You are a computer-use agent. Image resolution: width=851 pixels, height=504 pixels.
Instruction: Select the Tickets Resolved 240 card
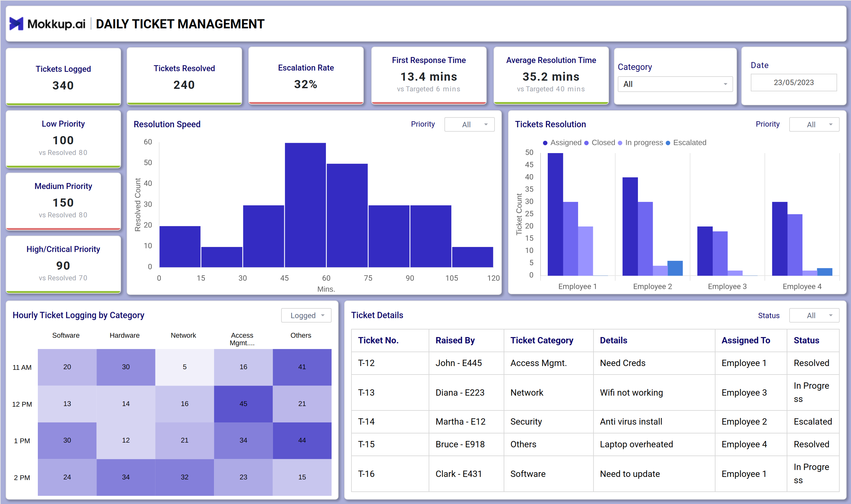[184, 76]
